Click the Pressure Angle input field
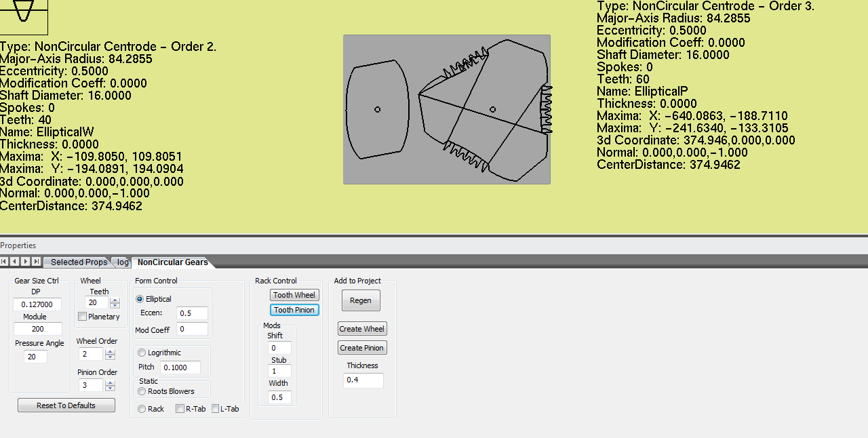 pyautogui.click(x=35, y=357)
